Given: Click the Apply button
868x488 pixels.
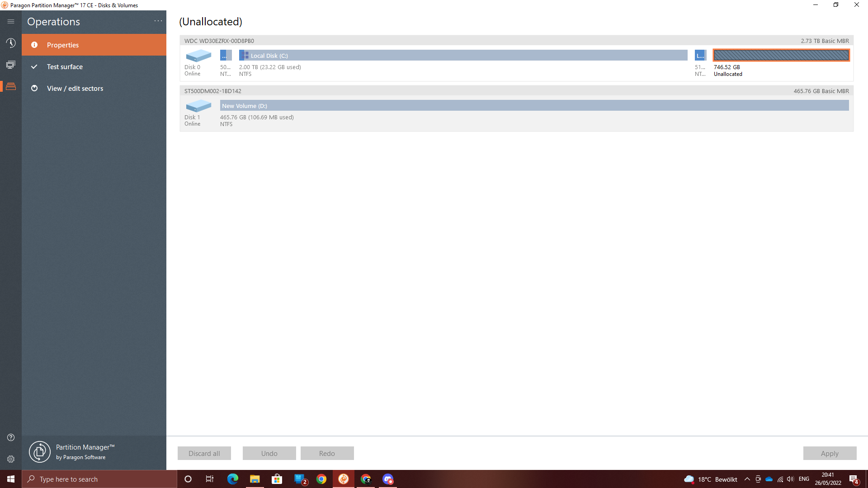Looking at the screenshot, I should [x=830, y=453].
